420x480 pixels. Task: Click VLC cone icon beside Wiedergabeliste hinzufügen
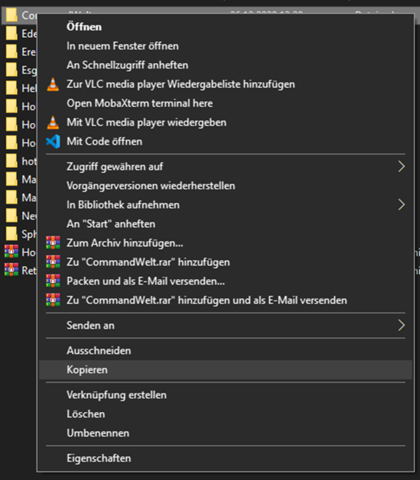pyautogui.click(x=53, y=84)
